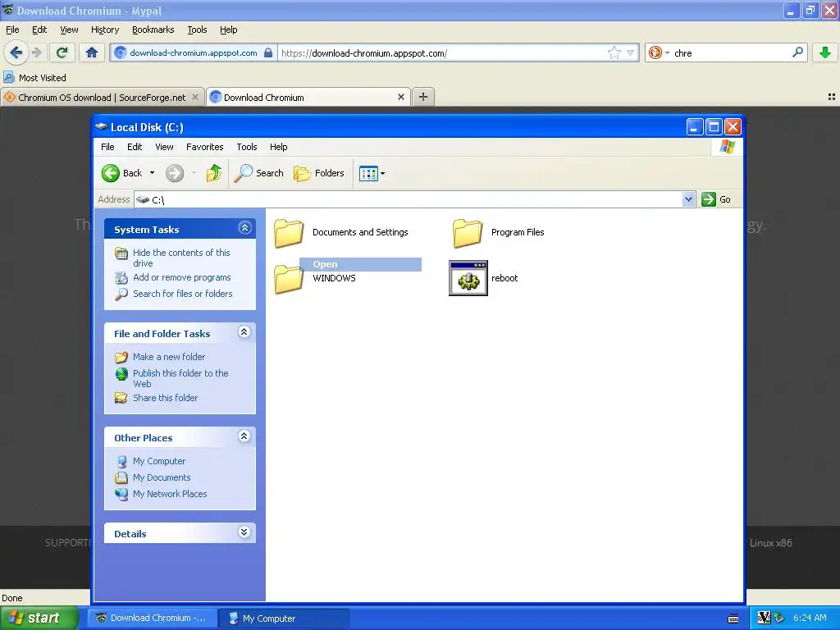
Task: Collapse the System Tasks panel
Action: click(244, 228)
